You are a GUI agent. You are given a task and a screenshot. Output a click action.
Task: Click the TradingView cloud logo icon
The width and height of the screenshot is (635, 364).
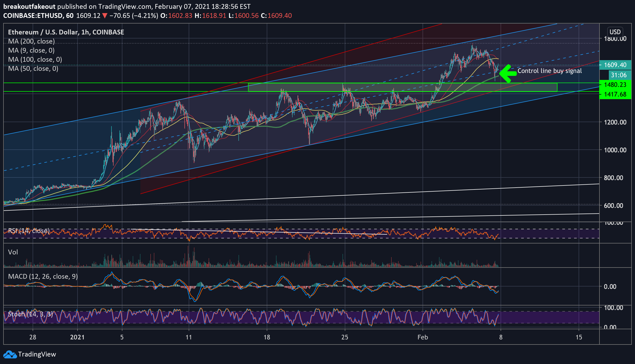point(10,354)
